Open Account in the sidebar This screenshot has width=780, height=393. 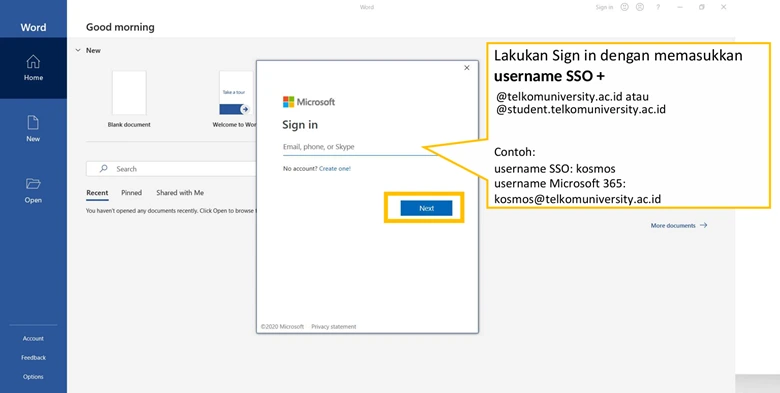pos(33,338)
